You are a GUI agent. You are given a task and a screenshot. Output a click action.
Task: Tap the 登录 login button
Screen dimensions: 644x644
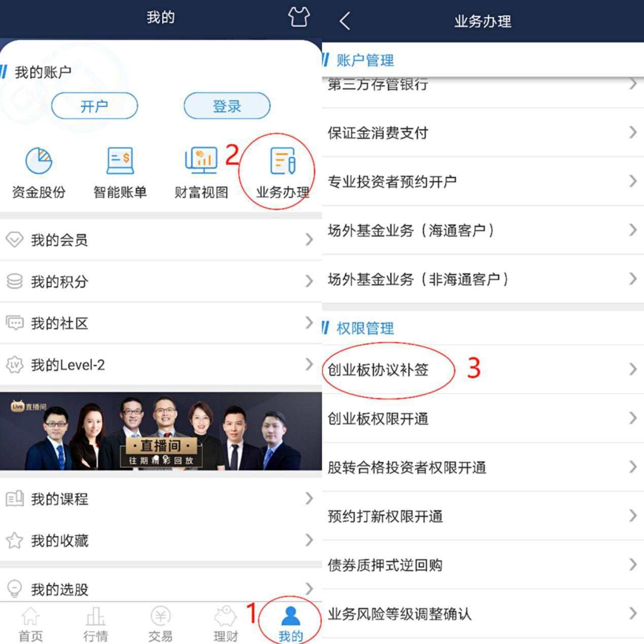[226, 106]
